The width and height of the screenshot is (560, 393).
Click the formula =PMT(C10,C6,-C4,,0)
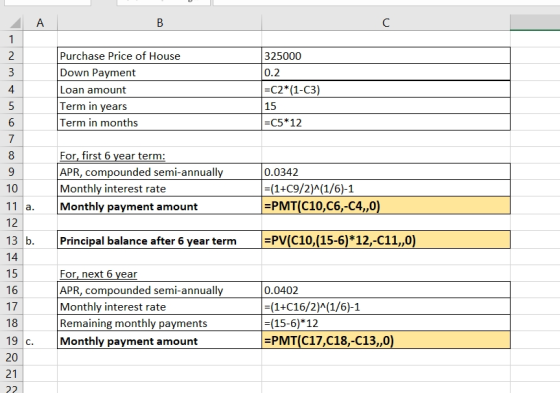[x=386, y=206]
